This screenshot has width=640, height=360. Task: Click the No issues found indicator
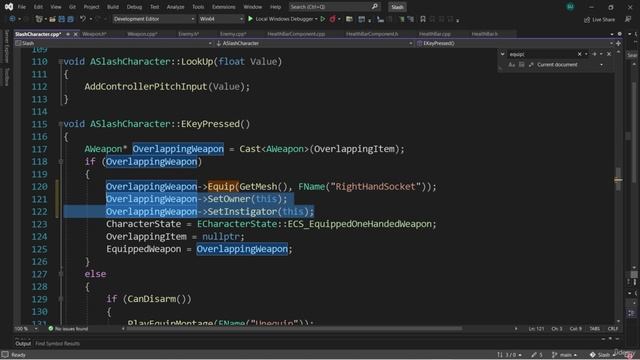click(x=68, y=329)
